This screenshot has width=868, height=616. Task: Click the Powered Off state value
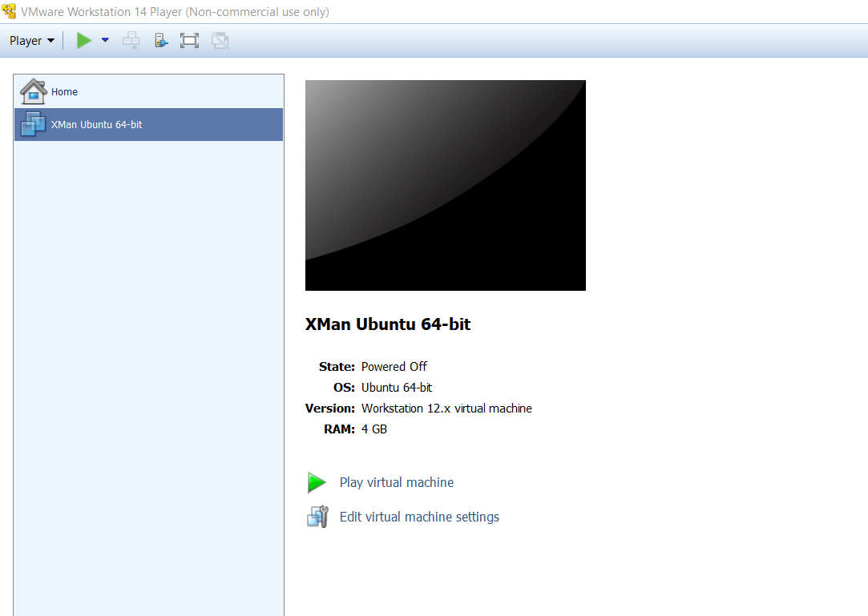[394, 367]
